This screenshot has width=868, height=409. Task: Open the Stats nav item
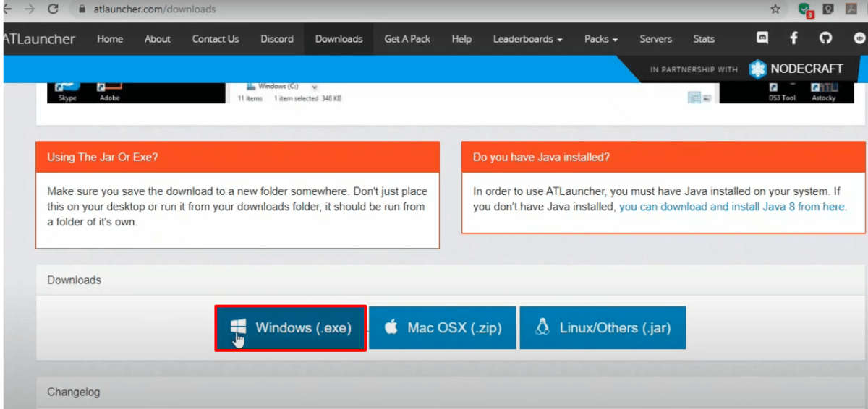click(x=704, y=39)
